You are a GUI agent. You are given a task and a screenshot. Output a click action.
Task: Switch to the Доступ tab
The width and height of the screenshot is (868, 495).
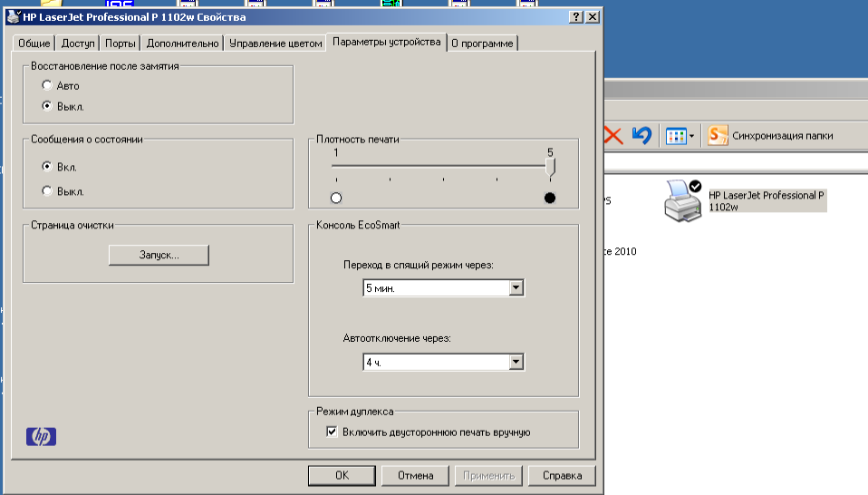pos(78,44)
